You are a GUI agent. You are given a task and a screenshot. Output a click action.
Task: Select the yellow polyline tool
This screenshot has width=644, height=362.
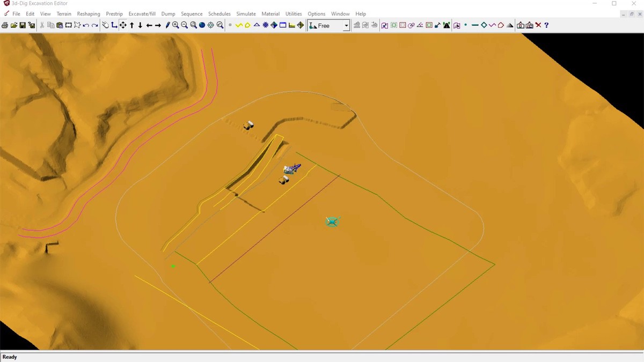coord(239,25)
